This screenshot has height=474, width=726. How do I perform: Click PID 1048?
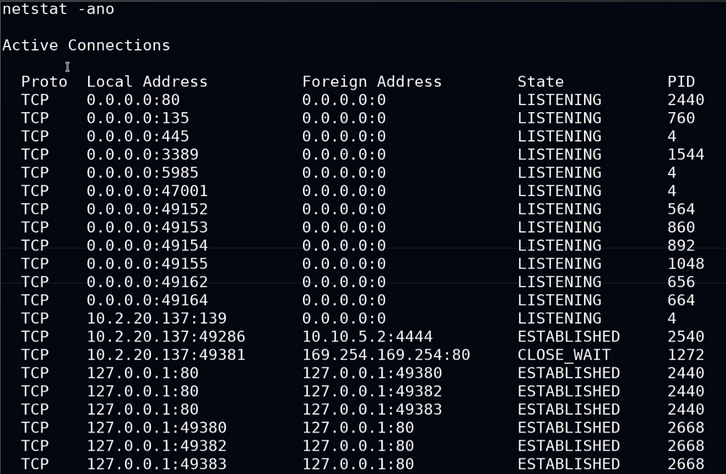[x=686, y=263]
